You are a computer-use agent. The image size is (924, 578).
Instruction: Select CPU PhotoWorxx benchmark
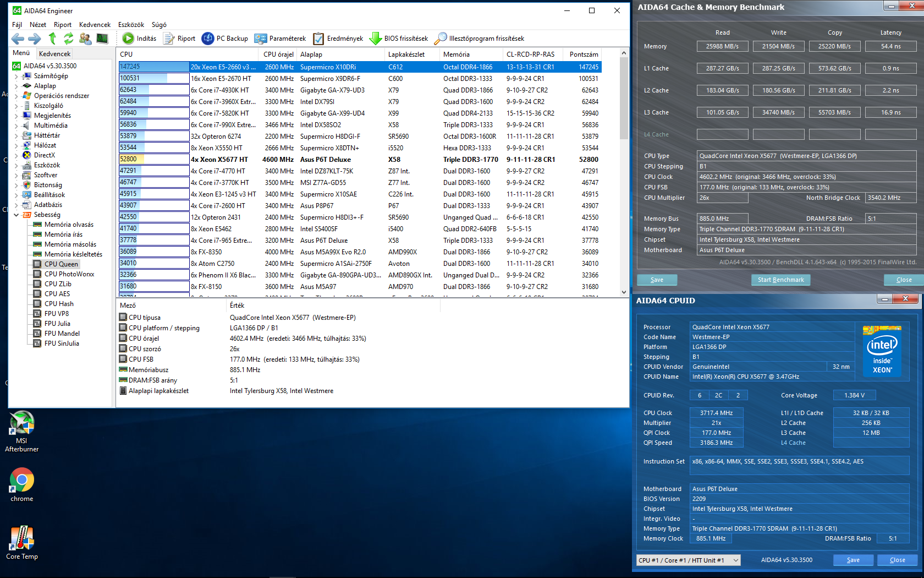point(69,274)
